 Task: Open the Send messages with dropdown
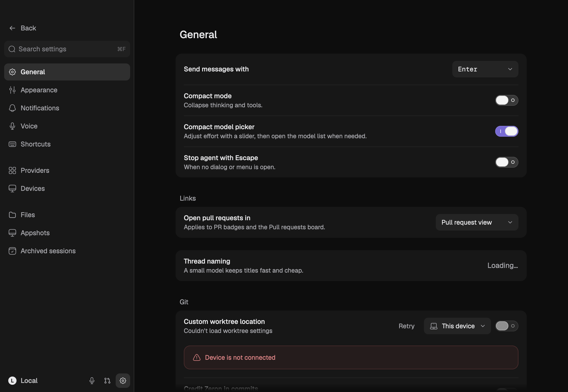485,69
